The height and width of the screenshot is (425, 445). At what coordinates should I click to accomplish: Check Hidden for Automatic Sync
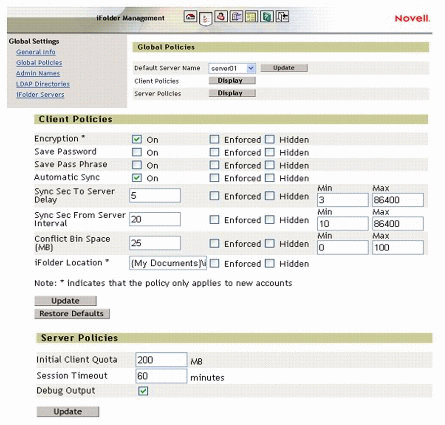click(x=270, y=178)
